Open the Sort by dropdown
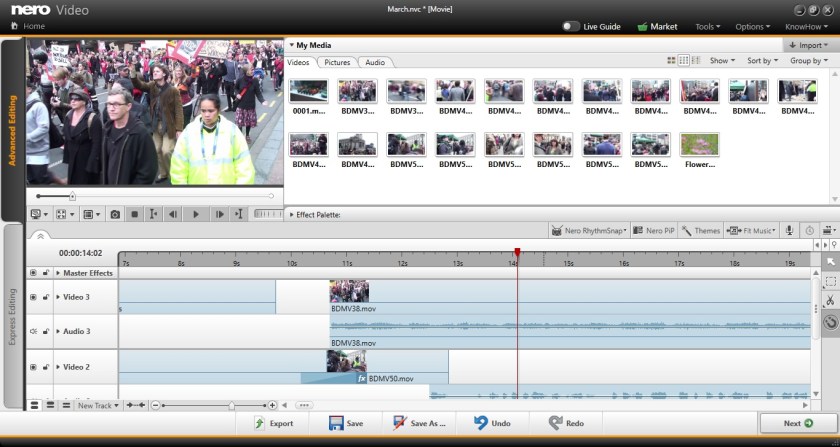This screenshot has width=840, height=447. (x=762, y=61)
